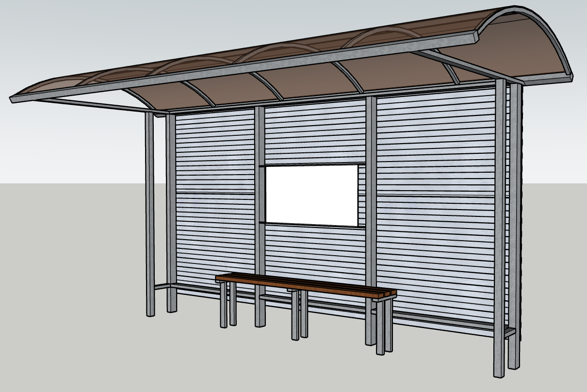Select the wooden bench seat top

point(306,285)
